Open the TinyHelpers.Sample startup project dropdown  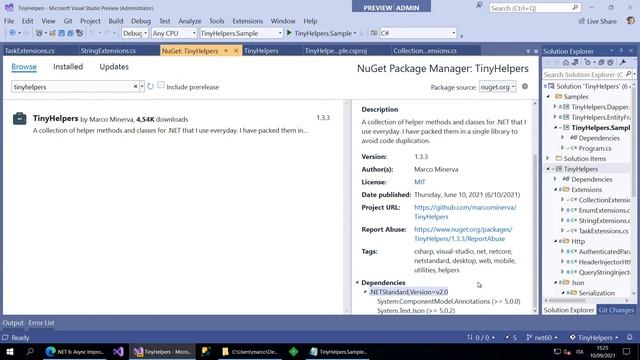pos(241,33)
